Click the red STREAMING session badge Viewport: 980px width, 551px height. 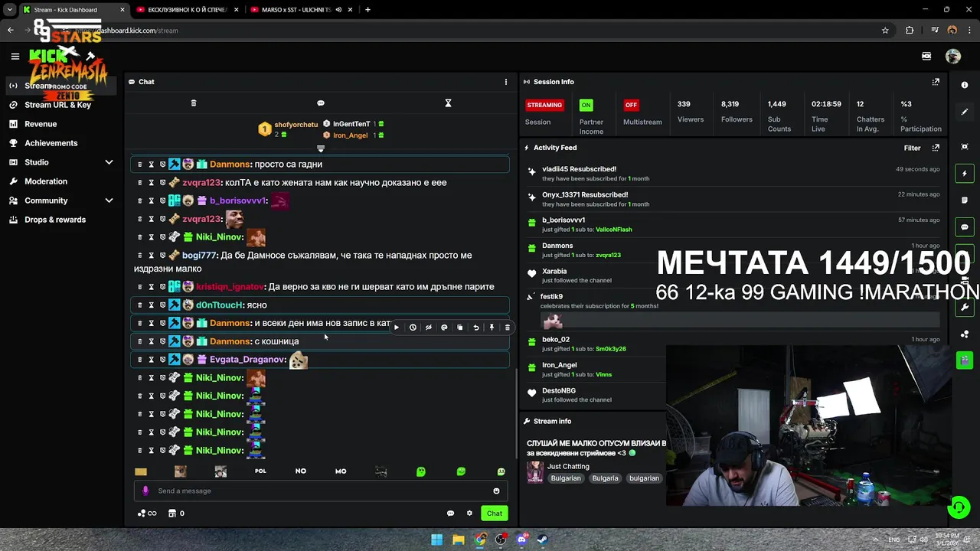tap(544, 105)
